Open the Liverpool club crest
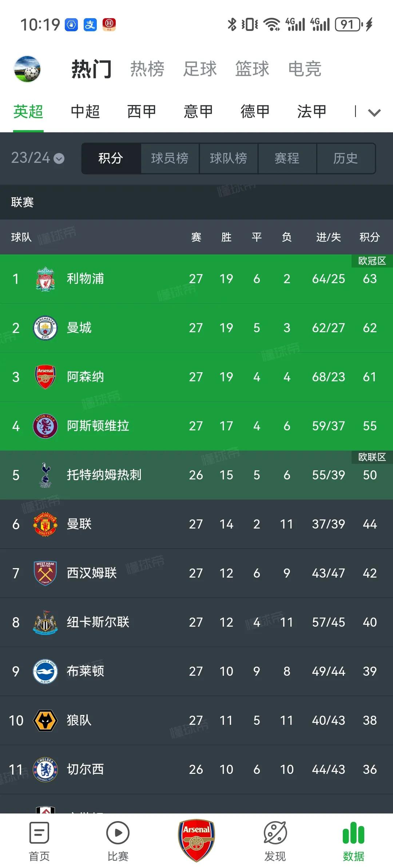This screenshot has width=393, height=868. (45, 279)
